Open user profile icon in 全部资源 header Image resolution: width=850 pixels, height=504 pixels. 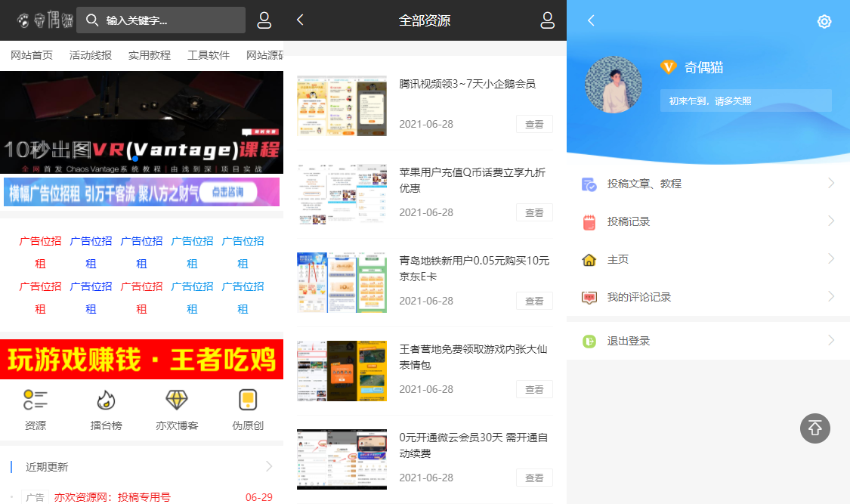point(548,20)
